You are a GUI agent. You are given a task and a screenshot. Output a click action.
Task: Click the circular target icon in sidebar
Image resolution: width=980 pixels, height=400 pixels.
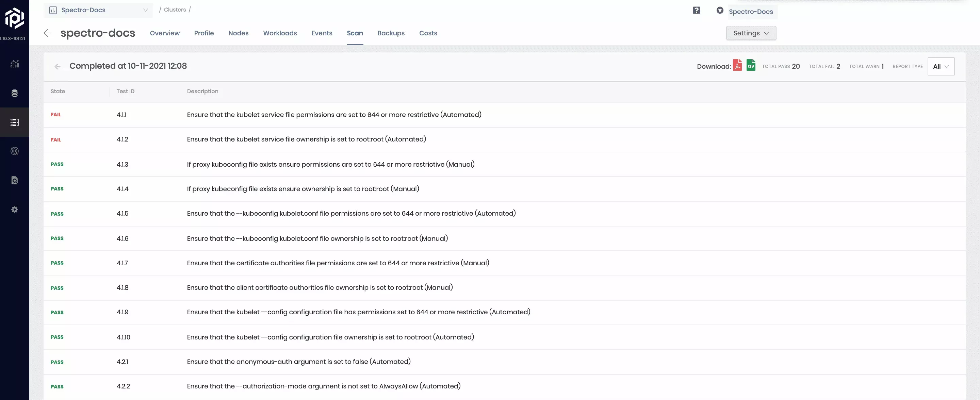tap(14, 151)
